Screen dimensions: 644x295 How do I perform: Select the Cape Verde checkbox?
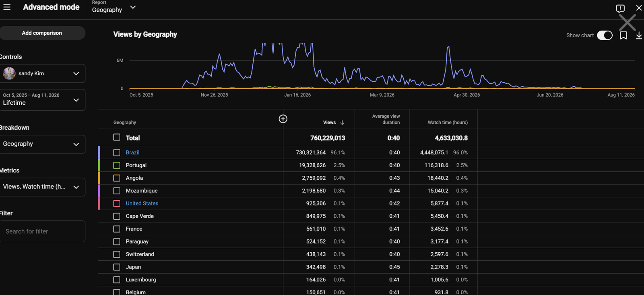click(117, 216)
